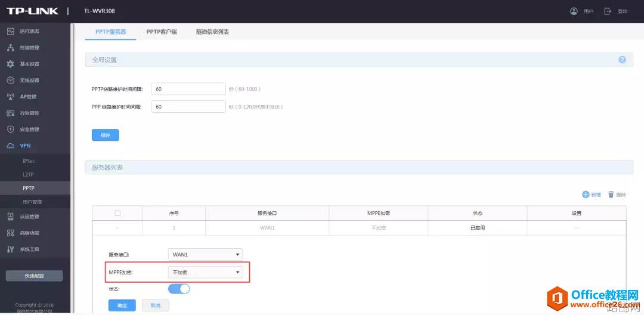644x315 pixels.
Task: Click the 确定 button
Action: click(x=122, y=305)
